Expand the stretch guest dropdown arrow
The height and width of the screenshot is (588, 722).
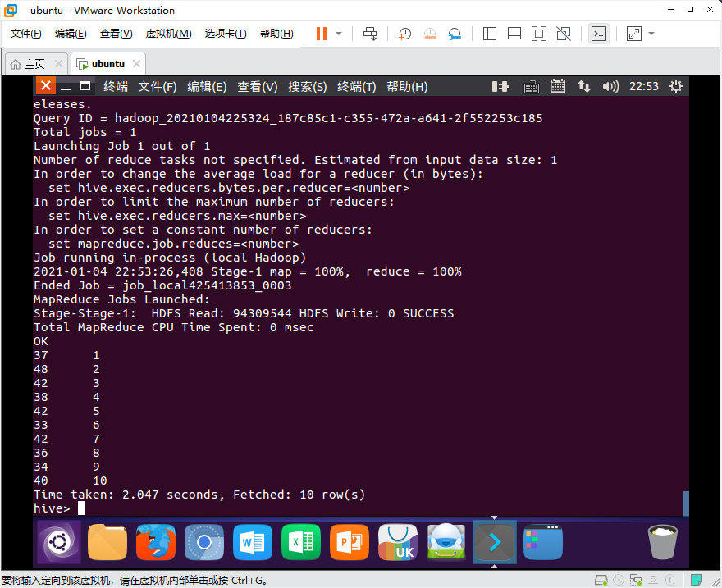(651, 34)
